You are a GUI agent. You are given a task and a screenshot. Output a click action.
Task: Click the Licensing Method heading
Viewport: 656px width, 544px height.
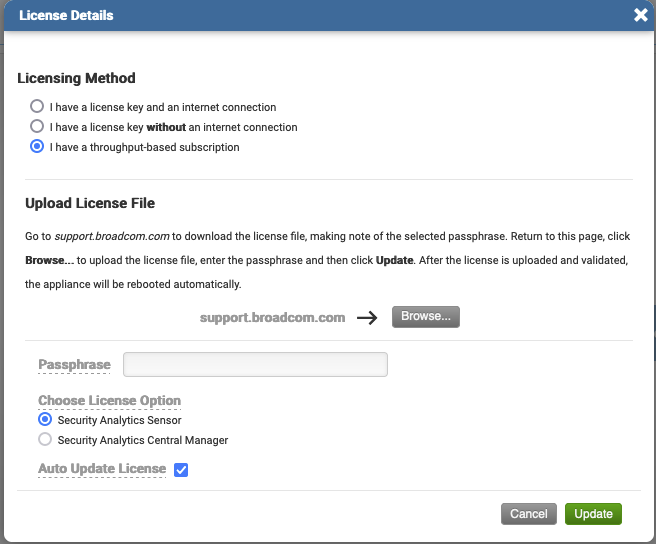(76, 78)
